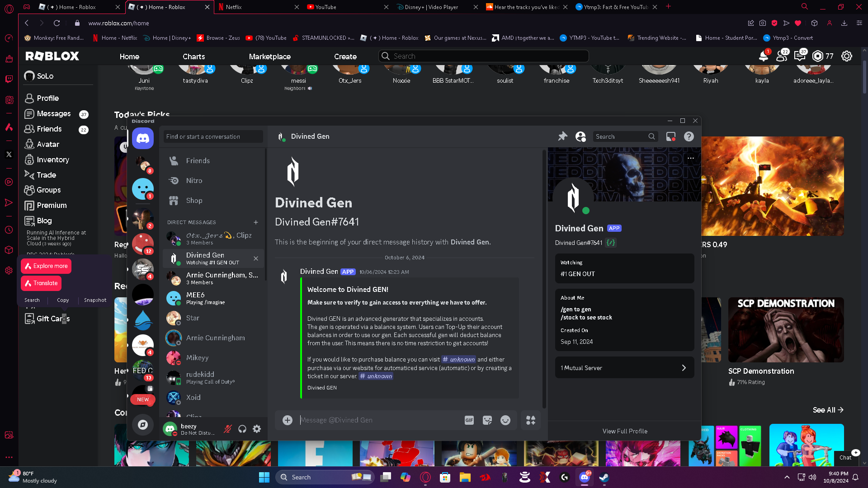Hide the Discord user profile panel
Screen dimensions: 868x488
click(580, 136)
